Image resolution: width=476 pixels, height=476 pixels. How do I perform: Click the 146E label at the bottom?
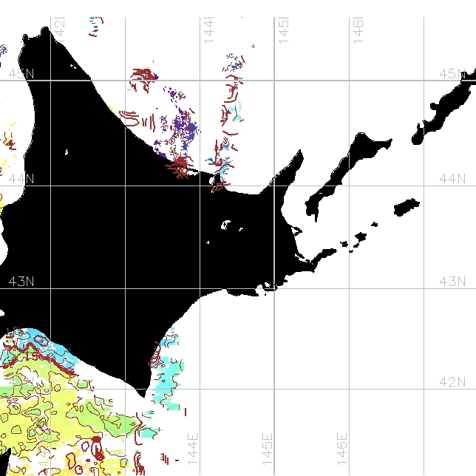(341, 449)
